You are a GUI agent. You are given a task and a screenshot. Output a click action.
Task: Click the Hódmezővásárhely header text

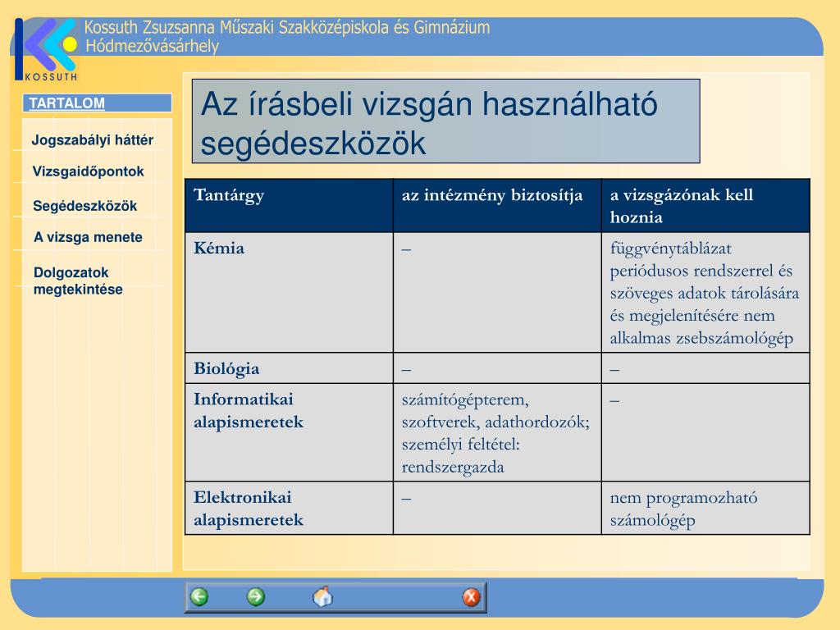pyautogui.click(x=152, y=46)
